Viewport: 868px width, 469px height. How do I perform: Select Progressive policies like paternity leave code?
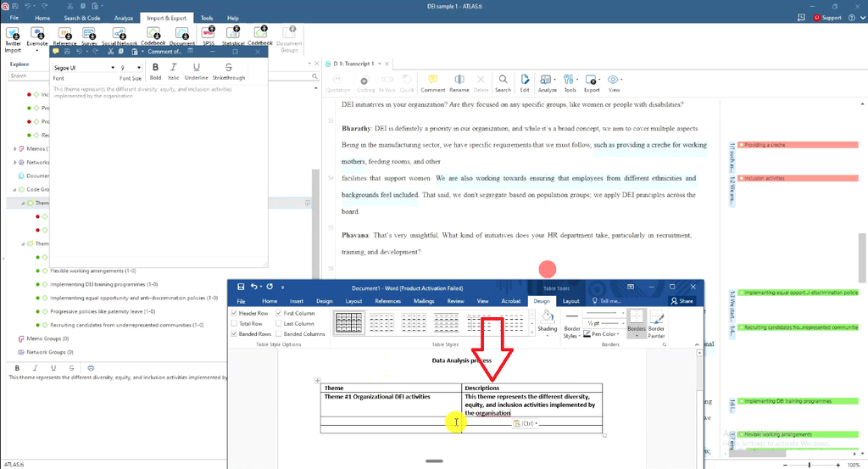coord(103,312)
